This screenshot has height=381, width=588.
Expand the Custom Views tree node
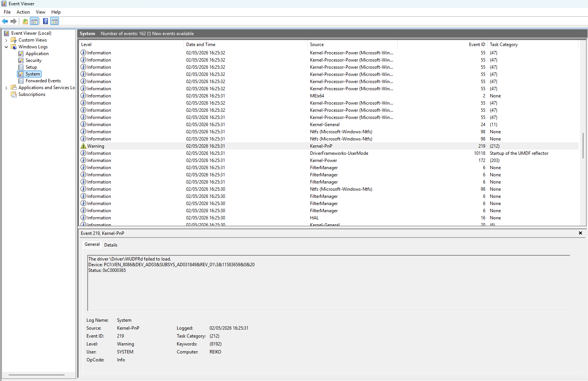pyautogui.click(x=6, y=40)
